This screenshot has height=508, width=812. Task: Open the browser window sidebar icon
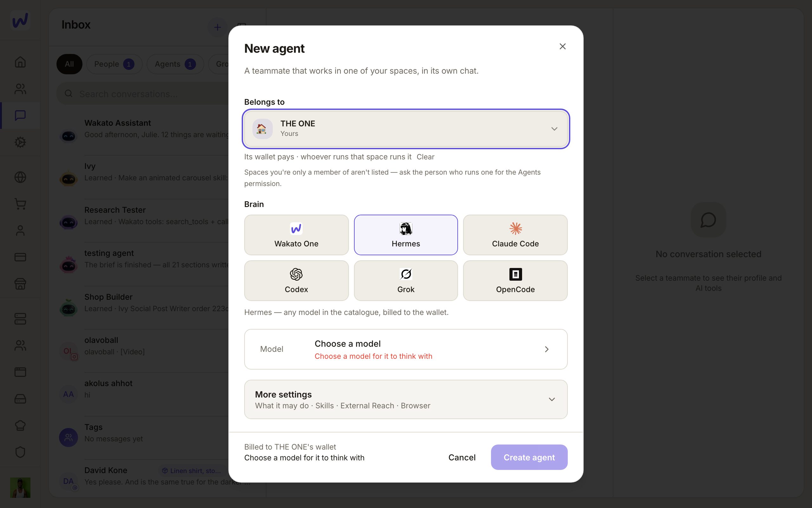[20, 372]
